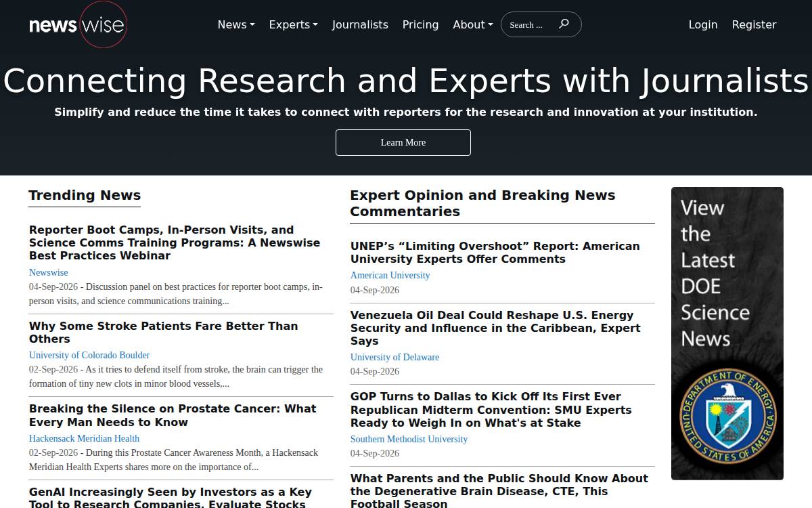
Task: Click 04-Sep-2026 date under Southern Methodist University
Action: click(x=375, y=453)
